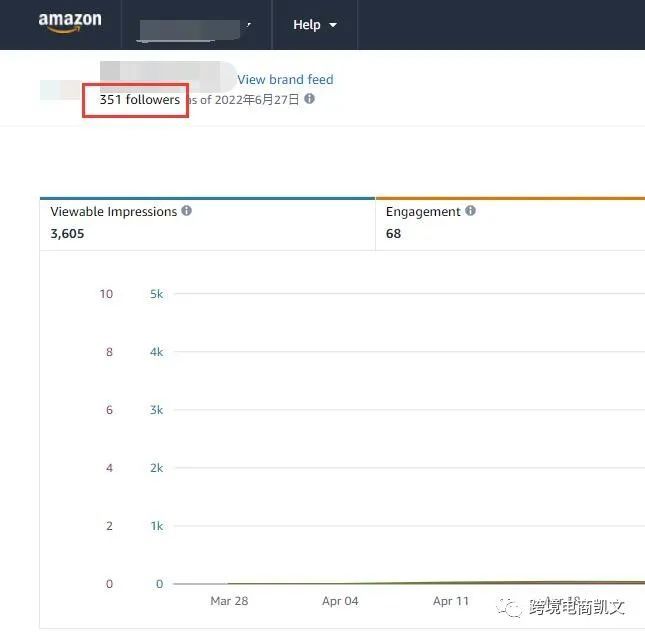Click the Apr 11 date label
This screenshot has height=636, width=645.
[x=451, y=601]
